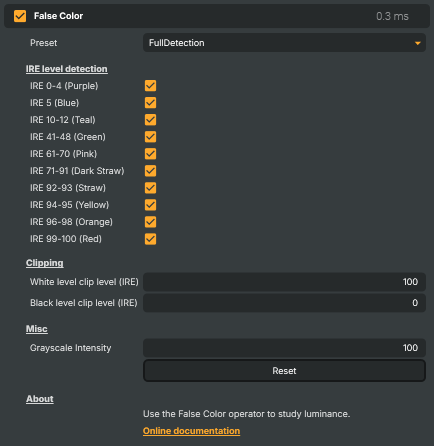
Task: Disable IRE 99-100 (Red) detection
Action: tap(150, 239)
